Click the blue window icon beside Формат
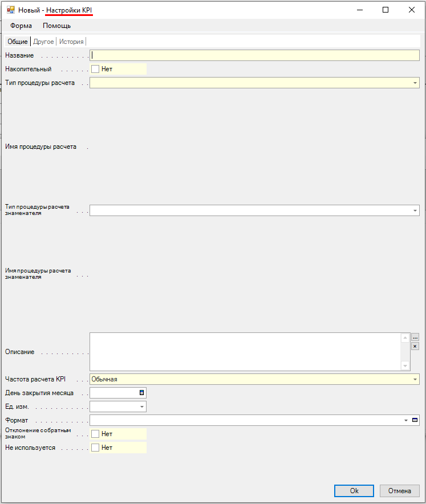 (x=415, y=420)
